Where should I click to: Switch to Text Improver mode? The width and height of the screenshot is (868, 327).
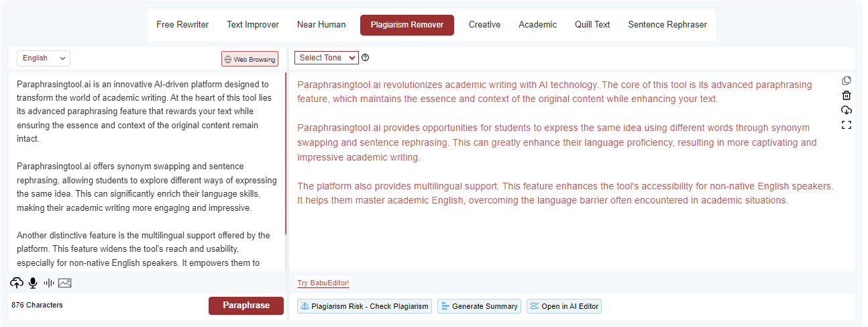click(253, 25)
